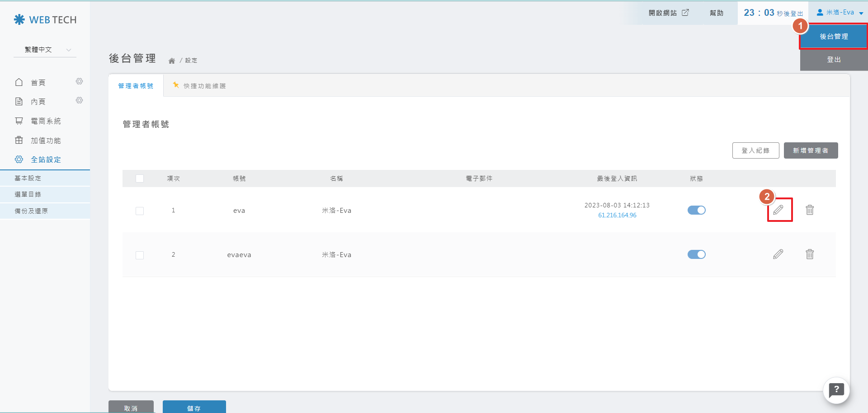This screenshot has width=868, height=413.
Task: Click the gear icon beside 內頁
Action: 80,100
